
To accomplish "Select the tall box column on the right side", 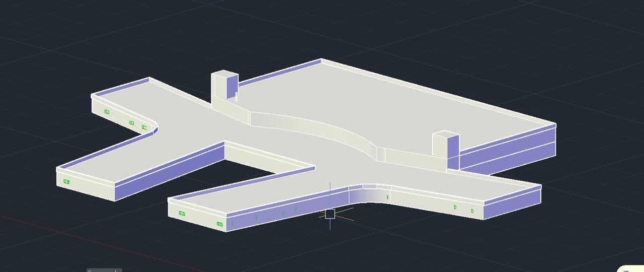I will tap(446, 146).
